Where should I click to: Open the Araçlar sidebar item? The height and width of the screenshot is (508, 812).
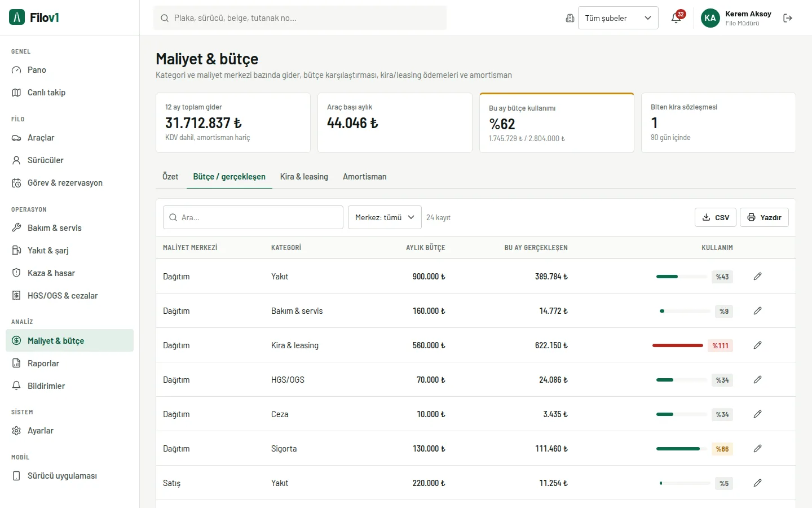[69, 138]
